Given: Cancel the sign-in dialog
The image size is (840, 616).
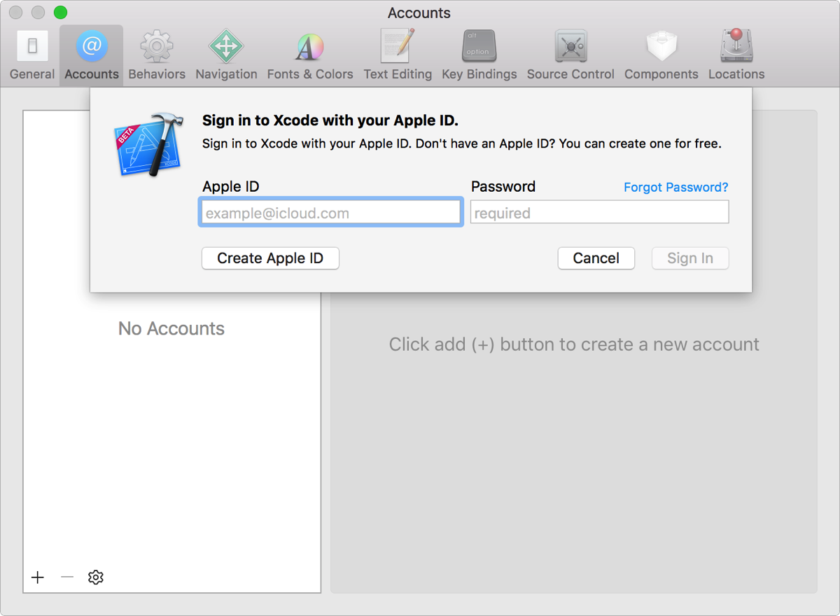Looking at the screenshot, I should pyautogui.click(x=596, y=258).
